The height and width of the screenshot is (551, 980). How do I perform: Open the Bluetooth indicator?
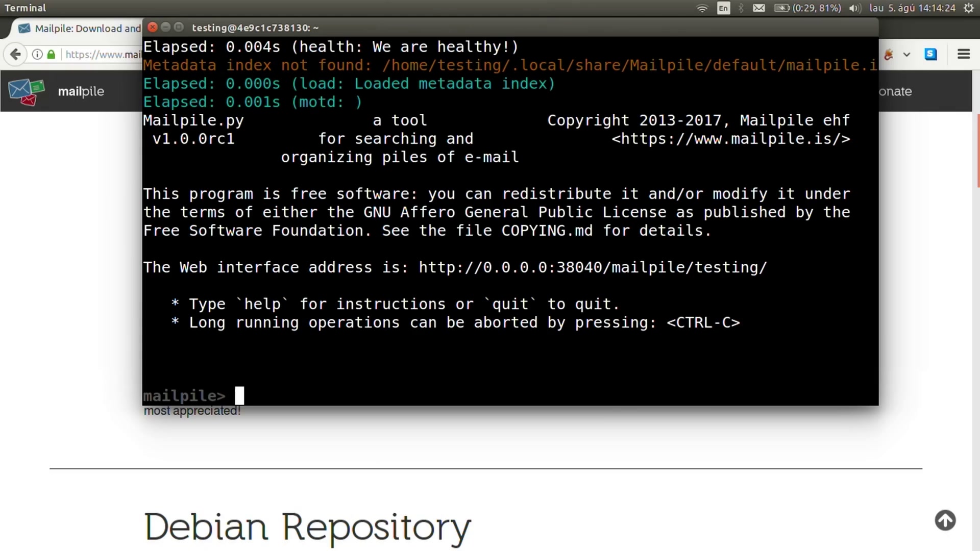point(741,8)
